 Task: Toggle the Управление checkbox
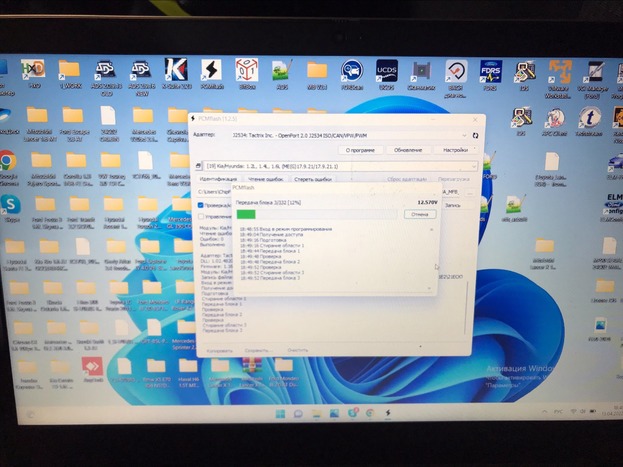click(201, 215)
